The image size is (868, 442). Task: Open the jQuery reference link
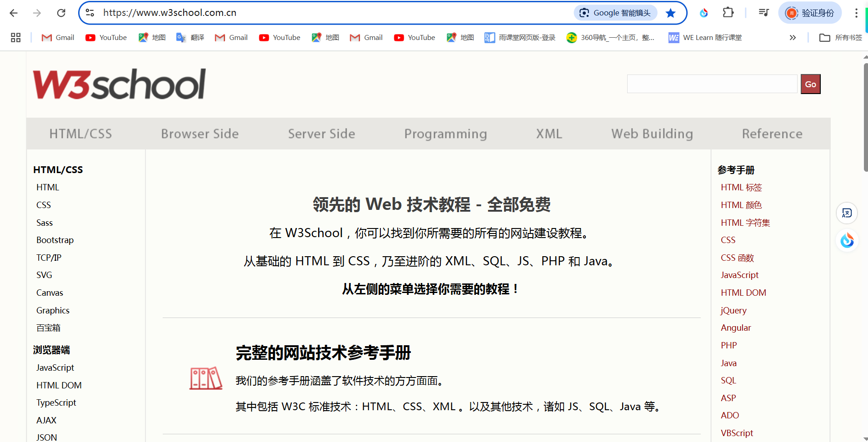coord(733,310)
